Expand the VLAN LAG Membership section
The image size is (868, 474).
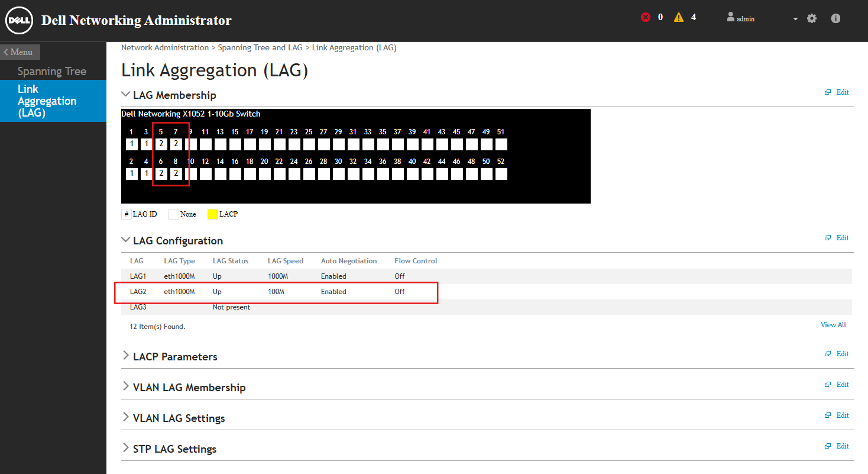click(125, 386)
